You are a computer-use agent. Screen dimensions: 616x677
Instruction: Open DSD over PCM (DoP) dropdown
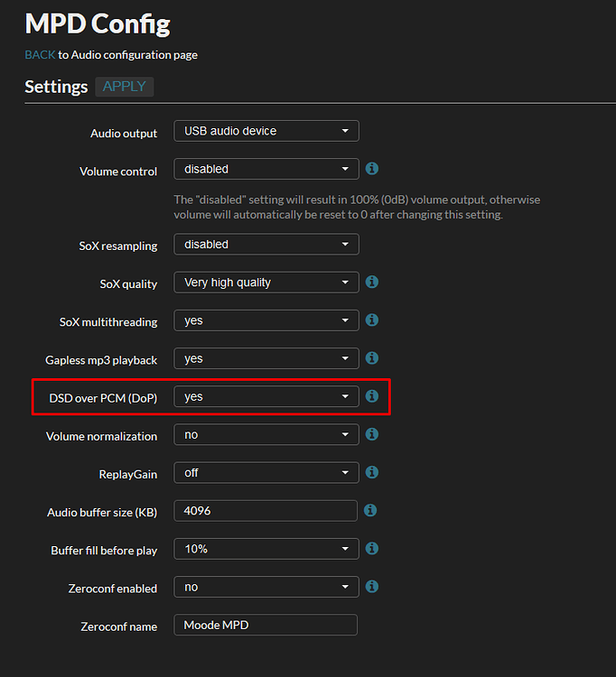[266, 396]
